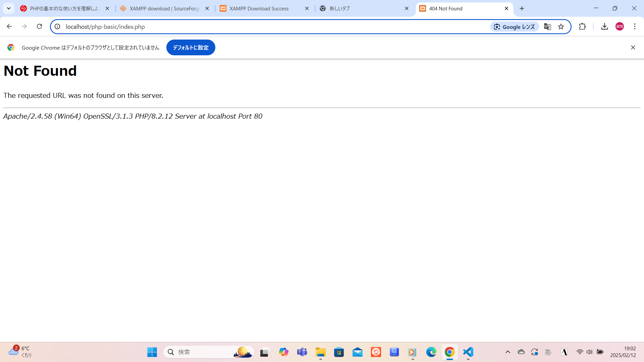The height and width of the screenshot is (362, 644).
Task: Open File Explorer from taskbar
Action: tap(321, 352)
